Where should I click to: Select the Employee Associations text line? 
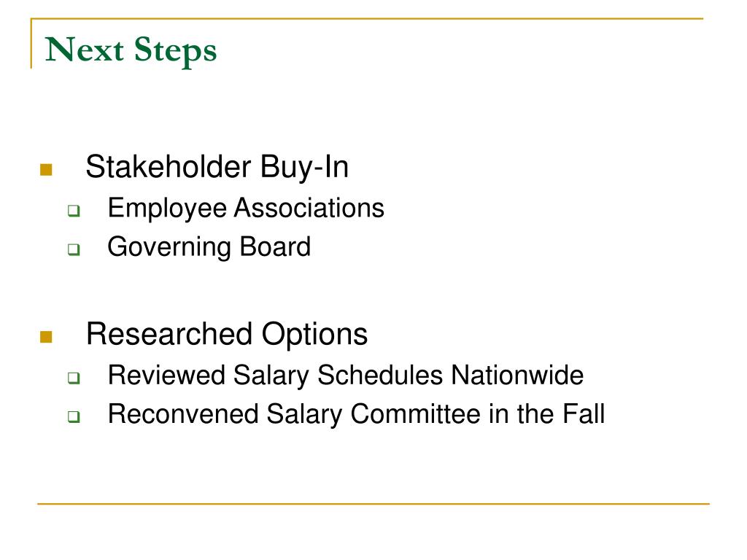click(246, 209)
